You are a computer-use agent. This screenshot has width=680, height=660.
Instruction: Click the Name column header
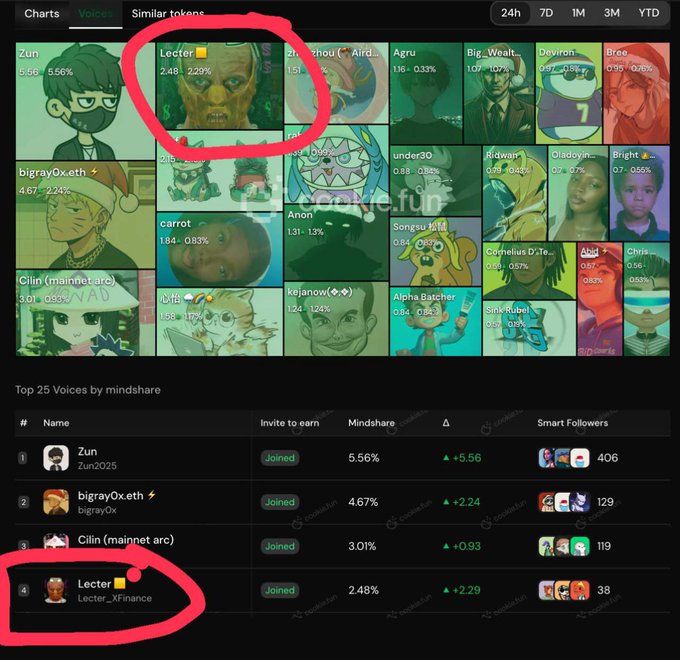(x=56, y=422)
